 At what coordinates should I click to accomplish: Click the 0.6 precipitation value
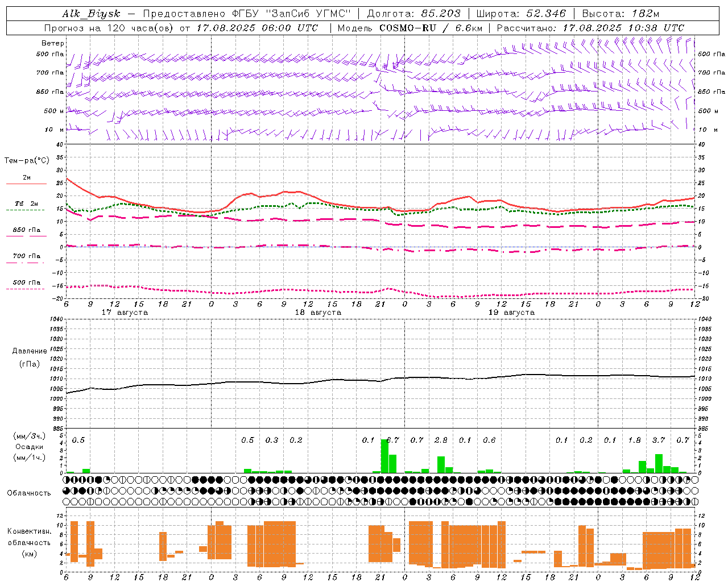[489, 440]
